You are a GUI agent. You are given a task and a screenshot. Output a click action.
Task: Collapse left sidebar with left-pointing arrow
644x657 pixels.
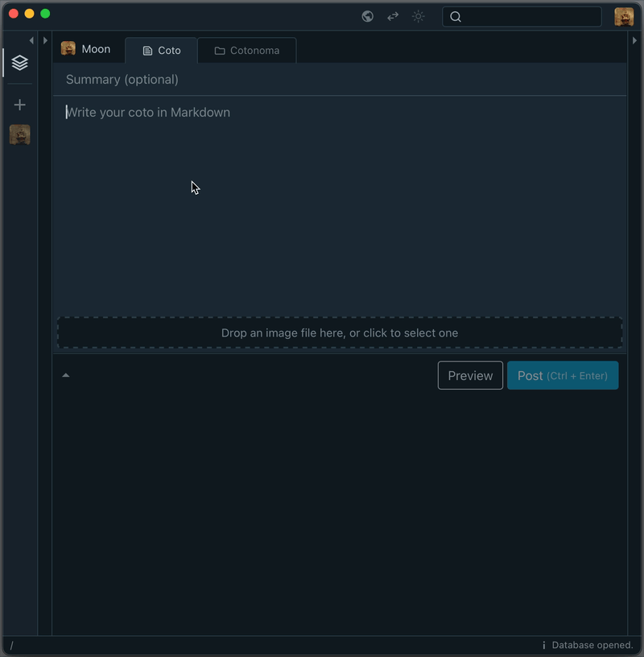(31, 40)
